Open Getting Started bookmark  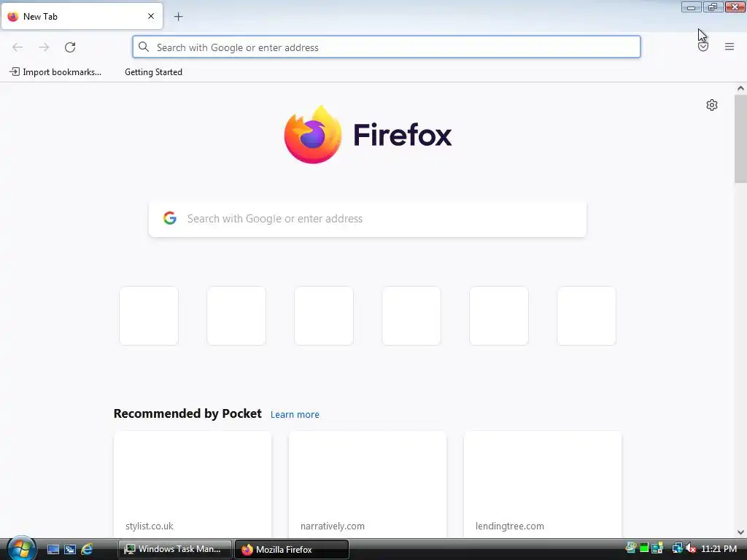(153, 72)
